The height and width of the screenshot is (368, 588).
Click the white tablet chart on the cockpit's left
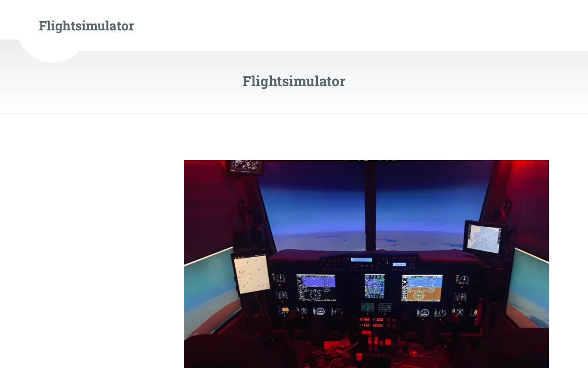point(251,274)
